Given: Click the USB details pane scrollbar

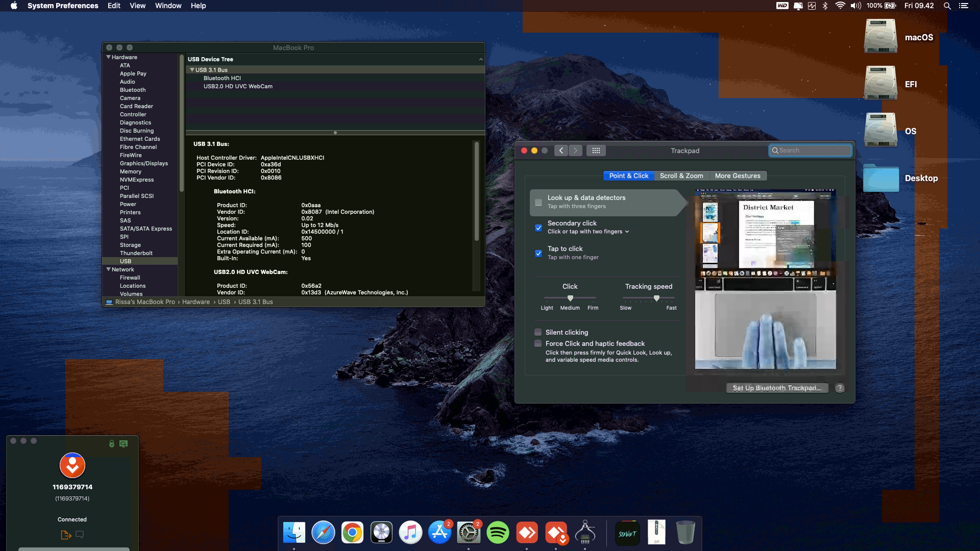Looking at the screenshot, I should [477, 191].
